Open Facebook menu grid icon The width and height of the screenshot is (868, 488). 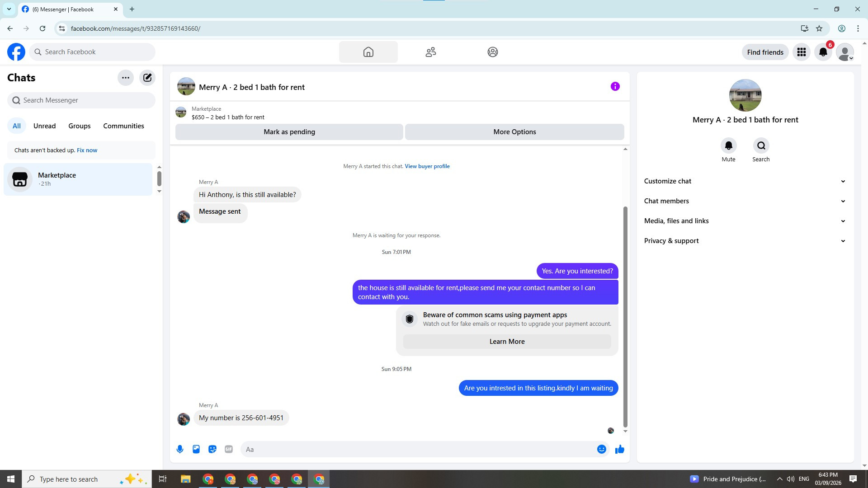click(x=801, y=52)
